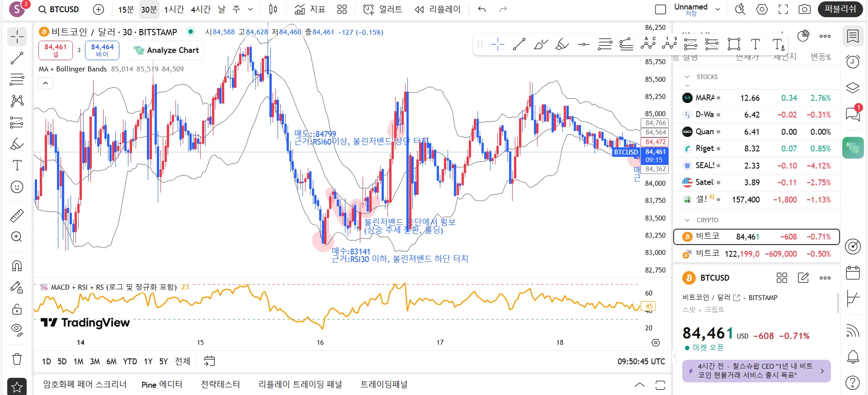Select the trend line tool in left toolbar
The height and width of the screenshot is (395, 868).
(x=17, y=58)
